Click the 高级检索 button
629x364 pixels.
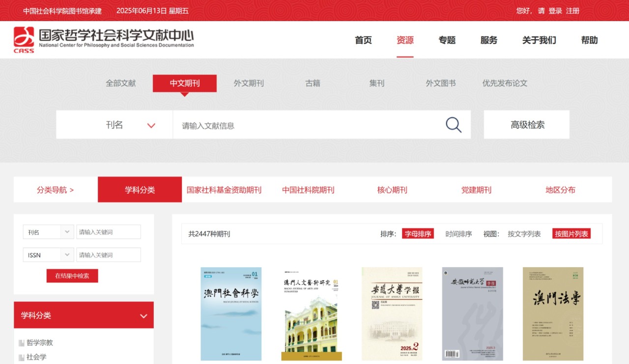[x=527, y=125]
